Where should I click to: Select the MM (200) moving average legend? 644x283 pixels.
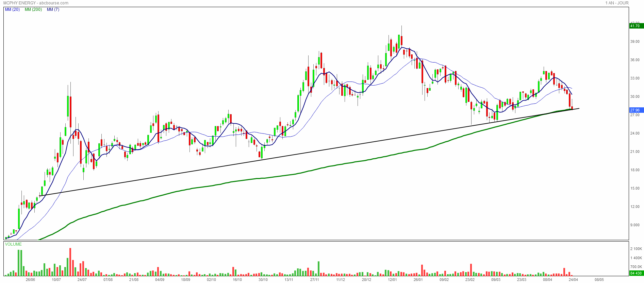pos(33,10)
